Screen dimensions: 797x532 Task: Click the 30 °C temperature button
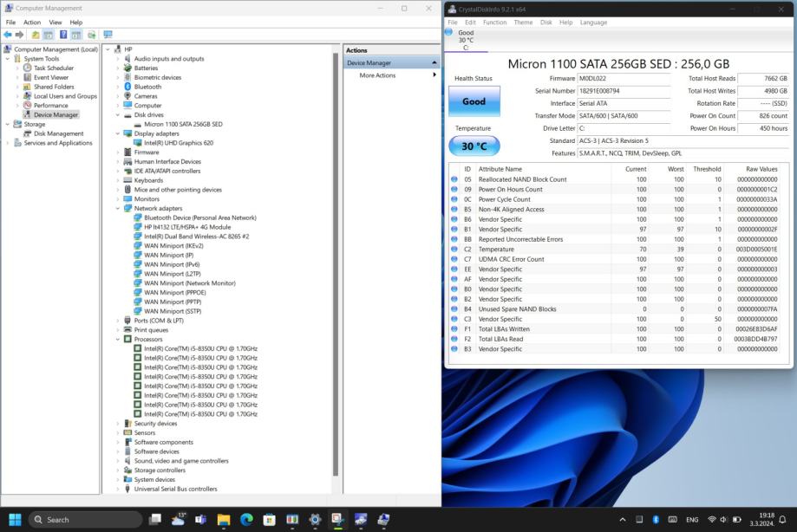(x=474, y=146)
